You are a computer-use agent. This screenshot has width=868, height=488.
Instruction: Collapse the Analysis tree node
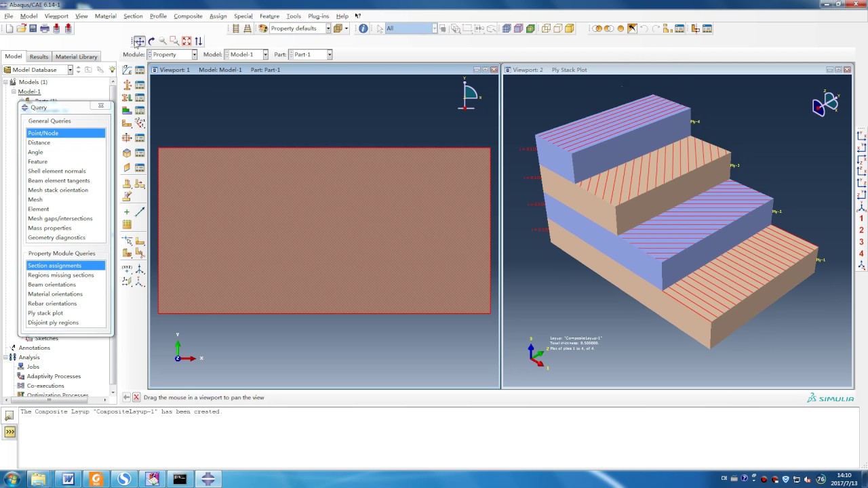pyautogui.click(x=5, y=357)
